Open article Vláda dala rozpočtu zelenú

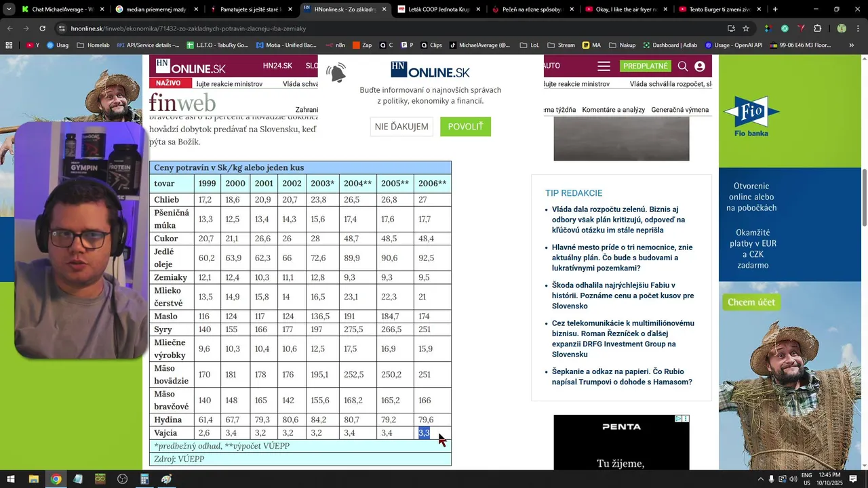(x=618, y=220)
